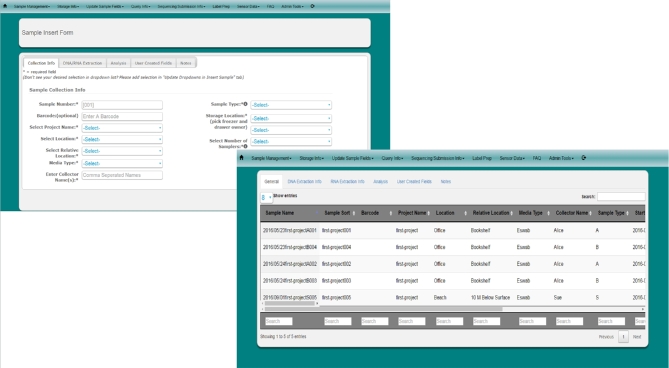
Task: Sort table by Relative Location column header
Action: [491, 213]
